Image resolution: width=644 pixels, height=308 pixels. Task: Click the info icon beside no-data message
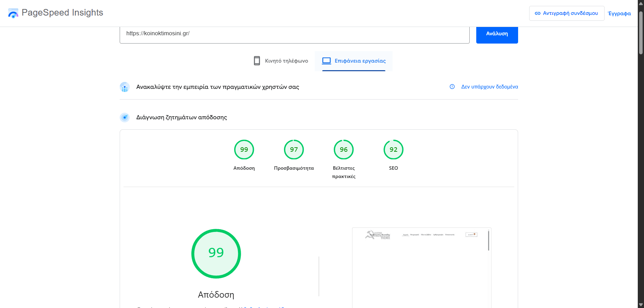pos(452,87)
